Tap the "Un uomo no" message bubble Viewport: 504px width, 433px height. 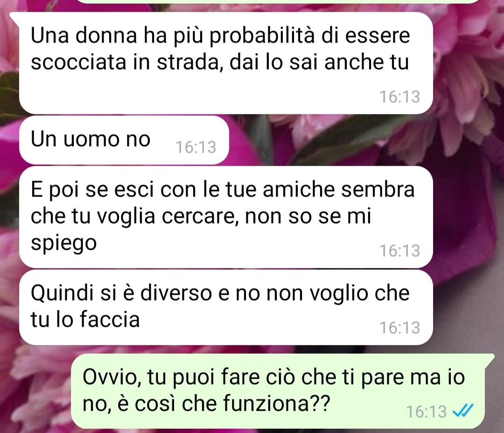tap(124, 140)
